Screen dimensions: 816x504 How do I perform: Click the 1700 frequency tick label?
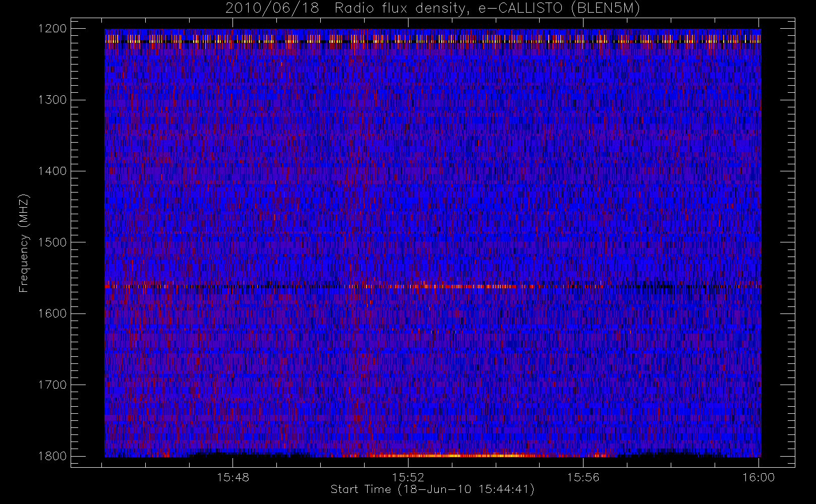[x=52, y=385]
